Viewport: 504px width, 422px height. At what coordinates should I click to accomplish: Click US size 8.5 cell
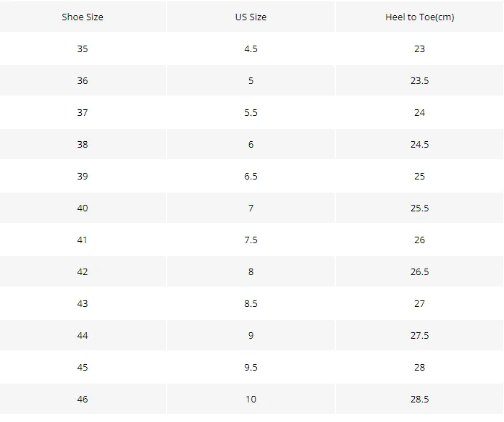[x=251, y=303]
